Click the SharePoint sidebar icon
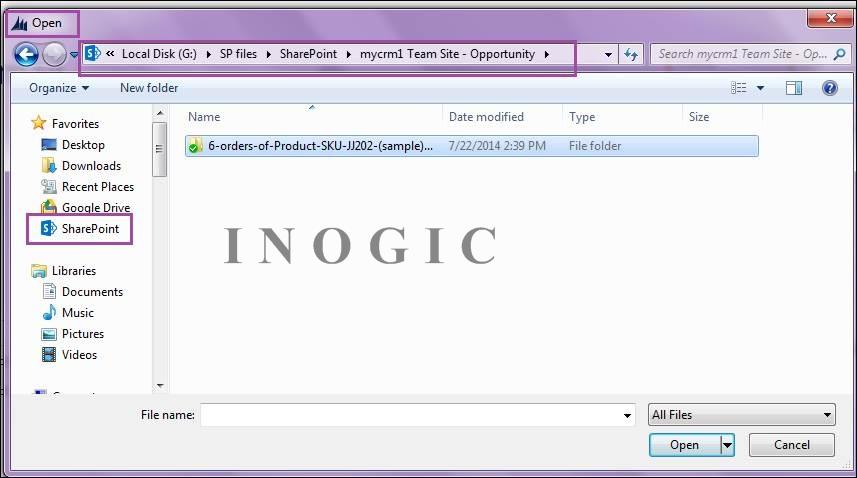 click(49, 228)
